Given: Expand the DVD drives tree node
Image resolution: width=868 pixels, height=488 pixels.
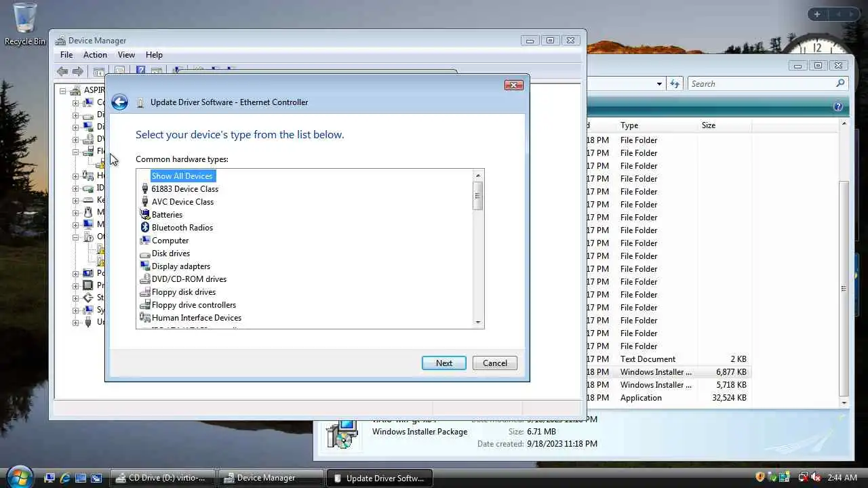Looking at the screenshot, I should (76, 139).
